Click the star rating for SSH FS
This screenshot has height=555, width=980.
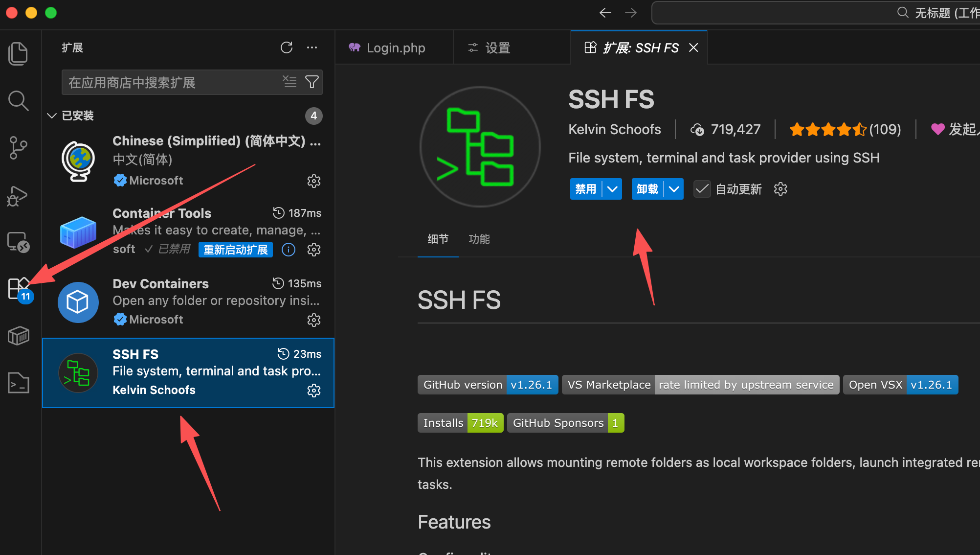tap(827, 129)
